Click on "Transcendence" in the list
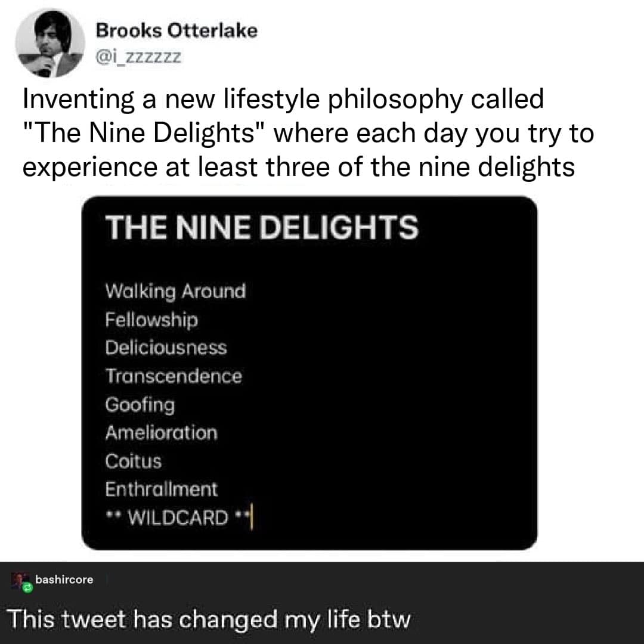 coord(174,376)
